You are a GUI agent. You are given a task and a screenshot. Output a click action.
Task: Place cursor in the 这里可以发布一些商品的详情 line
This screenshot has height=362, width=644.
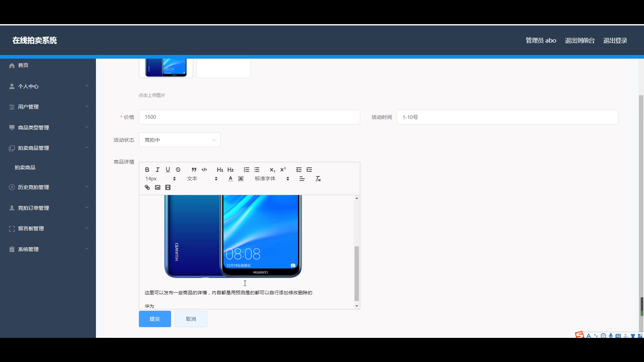click(228, 293)
